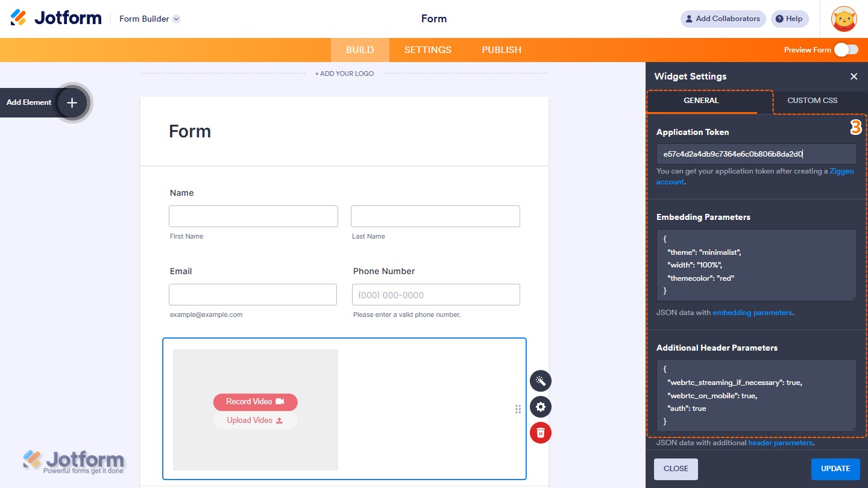
Task: Switch to the CUSTOM CSS tab
Action: pyautogui.click(x=812, y=100)
